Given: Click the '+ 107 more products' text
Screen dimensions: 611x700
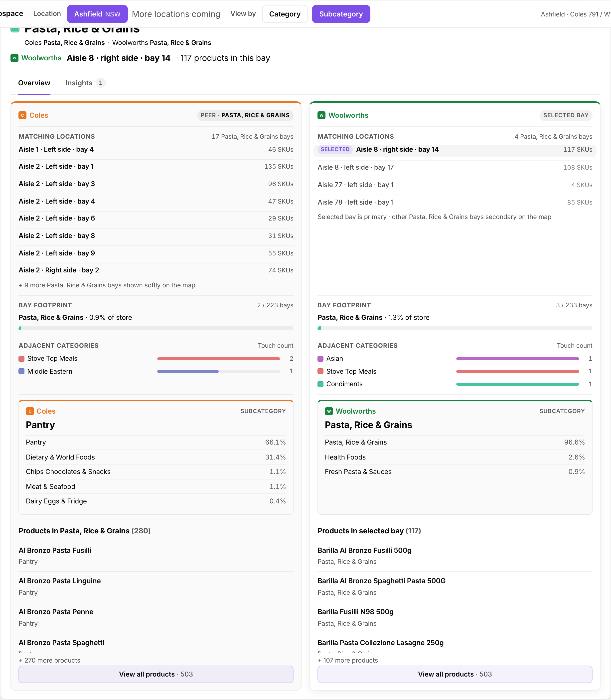Looking at the screenshot, I should coord(348,660).
